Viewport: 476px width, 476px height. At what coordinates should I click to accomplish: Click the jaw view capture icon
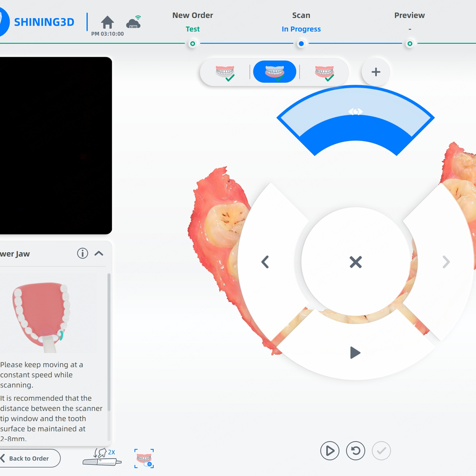(x=144, y=459)
